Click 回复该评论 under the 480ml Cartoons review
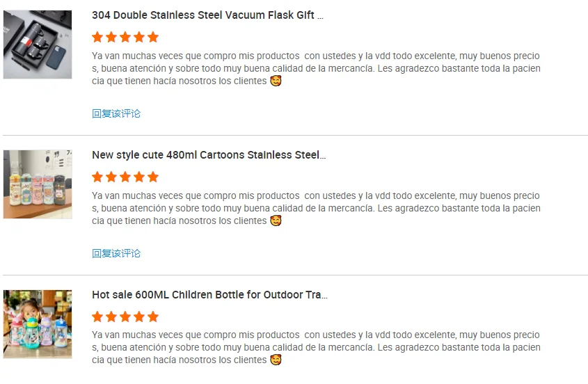588x384 pixels. coord(116,253)
